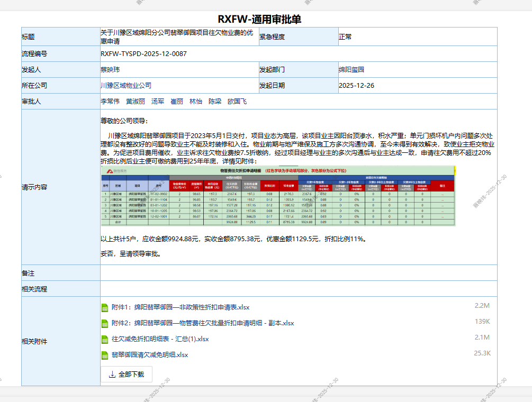Open the 往欠减免折扣明细表 - 汇总(1).xlsx file

pyautogui.click(x=160, y=339)
